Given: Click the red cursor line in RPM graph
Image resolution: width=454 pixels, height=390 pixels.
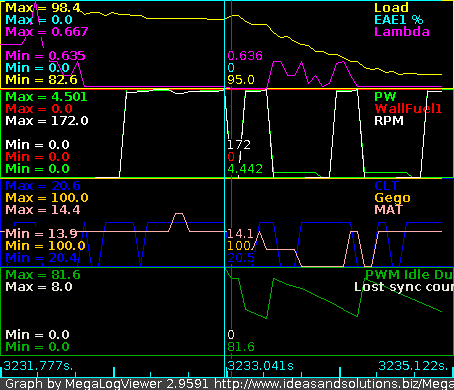Looking at the screenshot, I should tap(231, 133).
